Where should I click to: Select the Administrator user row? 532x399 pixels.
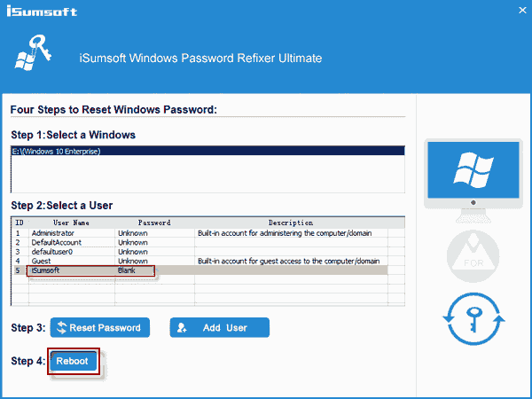[200, 233]
